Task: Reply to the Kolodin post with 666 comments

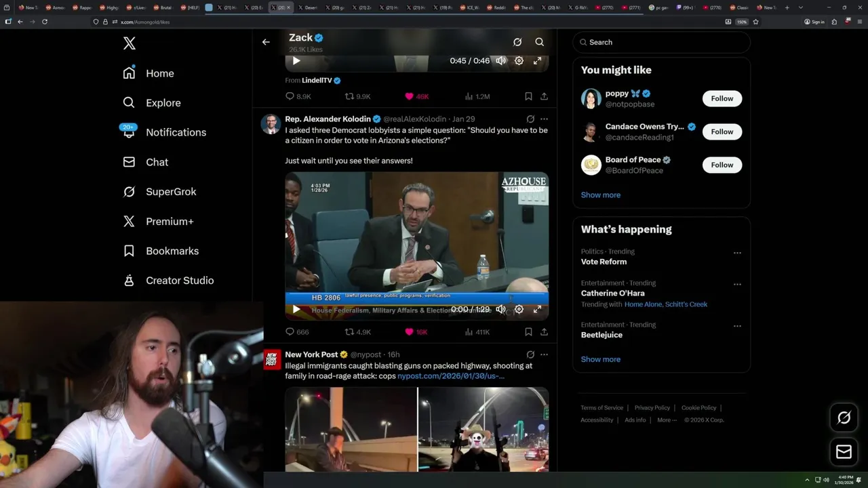Action: click(x=297, y=332)
